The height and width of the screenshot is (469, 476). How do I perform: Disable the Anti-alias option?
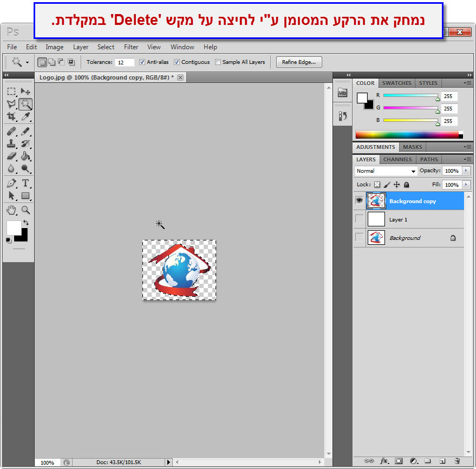coord(143,62)
